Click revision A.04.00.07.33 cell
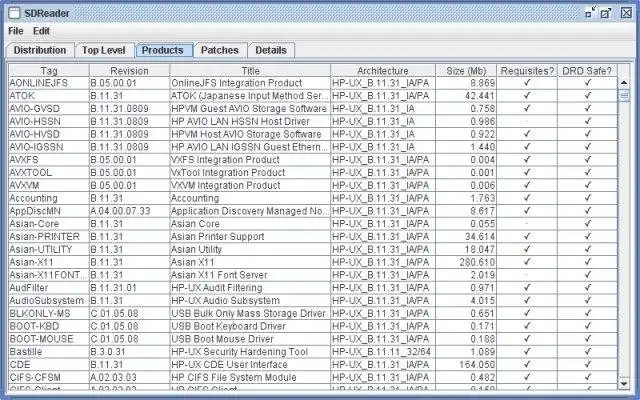 click(x=129, y=211)
